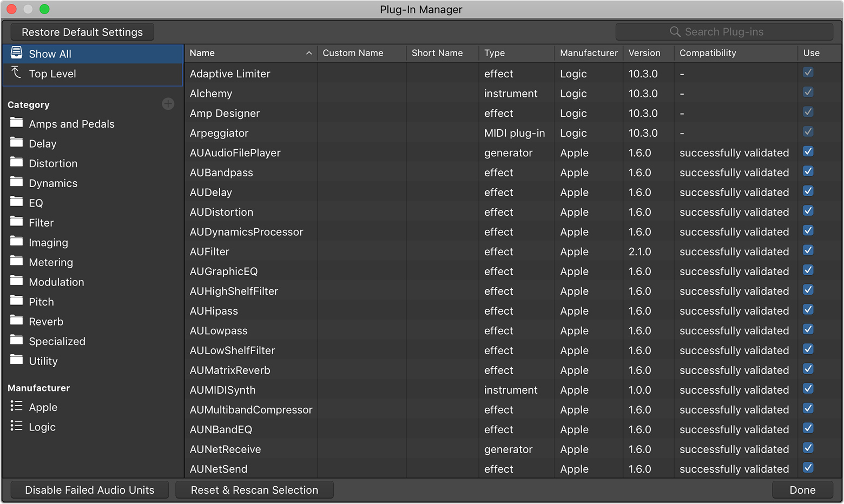Click Disable Failed Audio Units button
844x504 pixels.
pyautogui.click(x=90, y=490)
